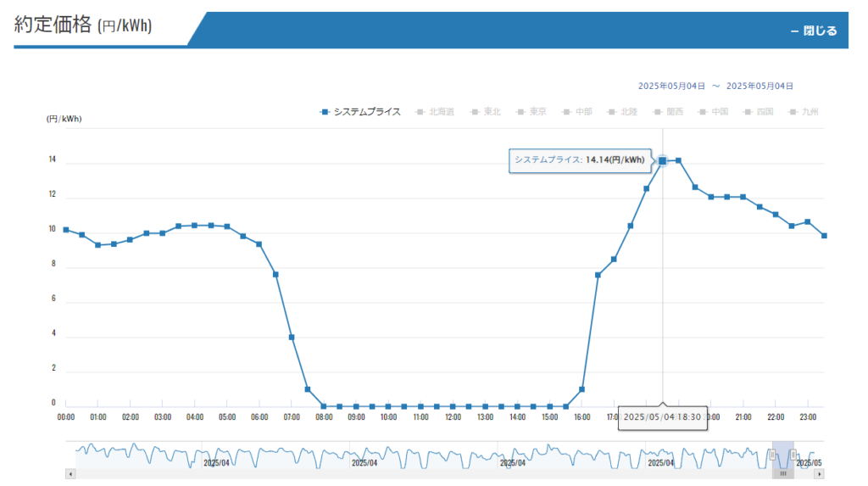Click the 23:30 last data point
This screenshot has width=868, height=486.
(824, 236)
